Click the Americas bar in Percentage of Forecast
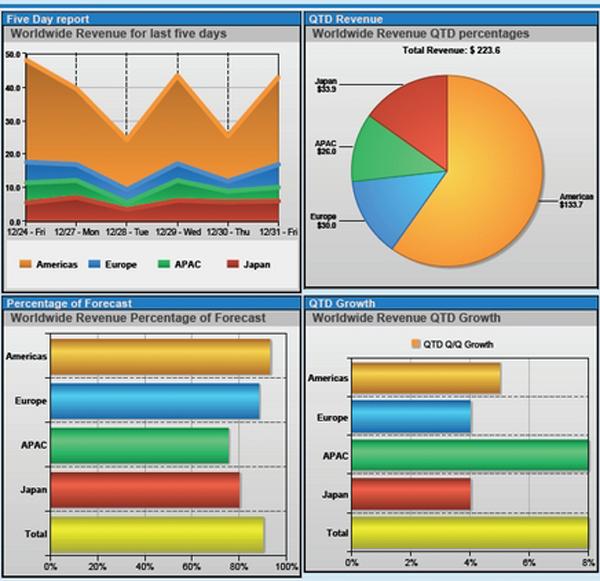 coord(160,357)
